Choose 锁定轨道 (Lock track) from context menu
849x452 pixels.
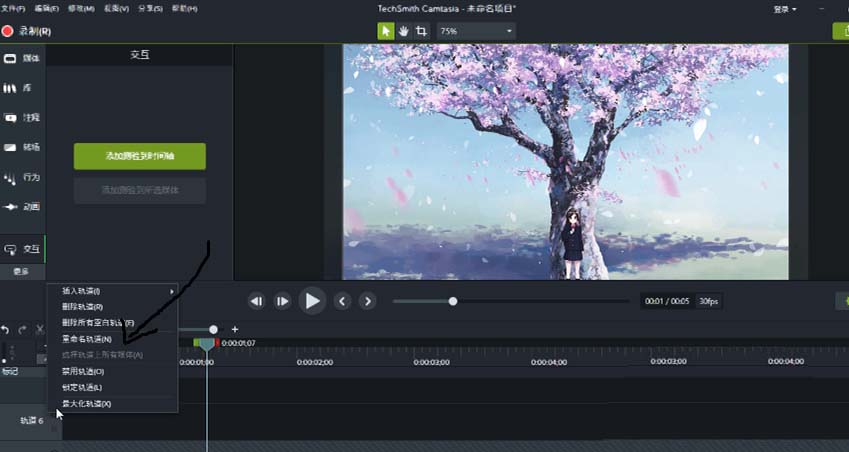113,388
